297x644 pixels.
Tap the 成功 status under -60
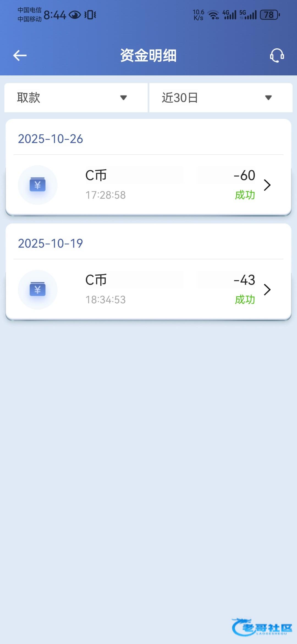[x=245, y=195]
